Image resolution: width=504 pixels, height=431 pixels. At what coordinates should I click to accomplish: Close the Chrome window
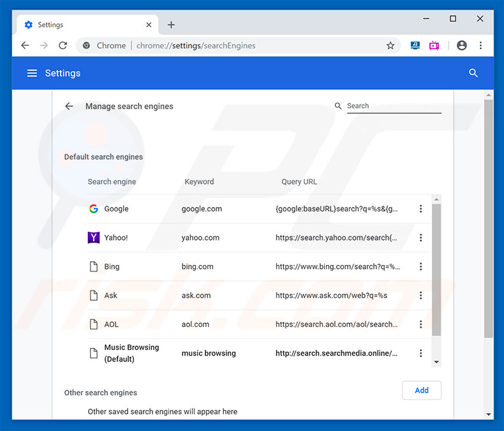tap(480, 19)
